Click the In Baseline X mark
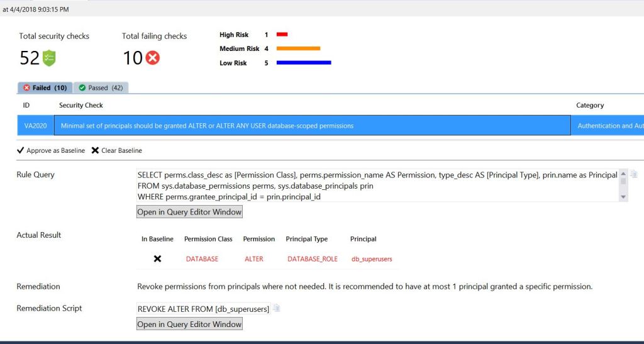 (x=157, y=258)
